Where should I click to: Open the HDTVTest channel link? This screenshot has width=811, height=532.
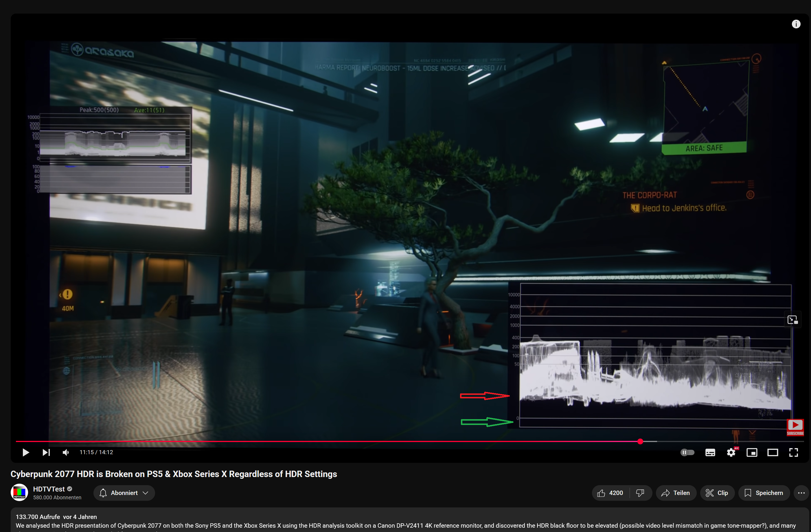pyautogui.click(x=49, y=489)
